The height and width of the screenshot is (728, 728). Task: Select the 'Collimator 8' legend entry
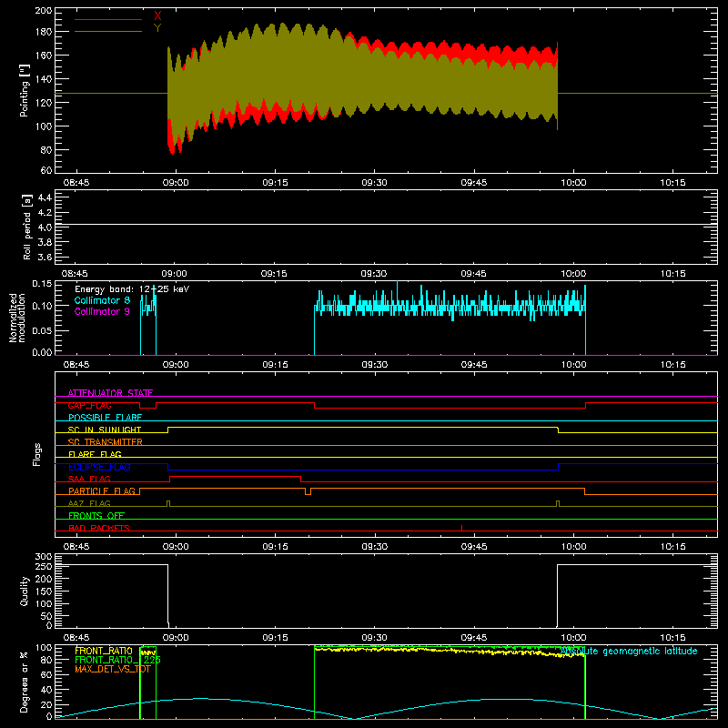pyautogui.click(x=102, y=300)
